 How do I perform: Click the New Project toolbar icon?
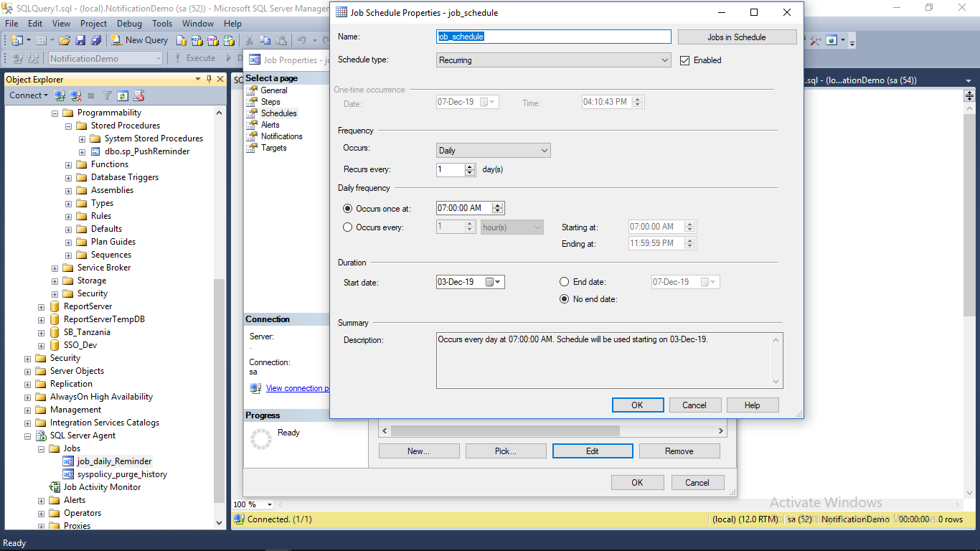pos(17,40)
